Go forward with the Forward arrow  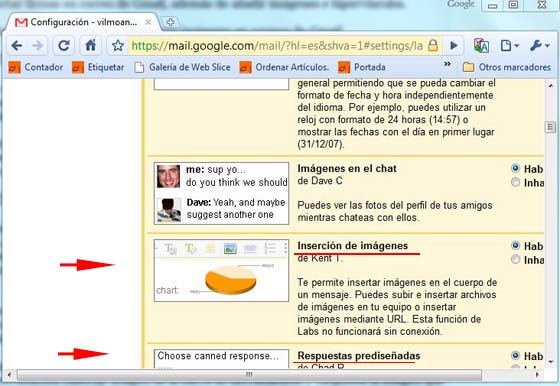[x=37, y=46]
